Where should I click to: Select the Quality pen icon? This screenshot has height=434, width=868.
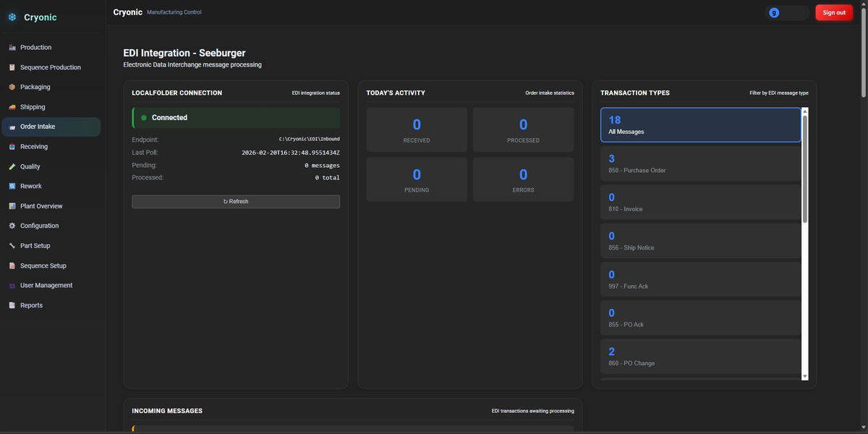click(12, 166)
